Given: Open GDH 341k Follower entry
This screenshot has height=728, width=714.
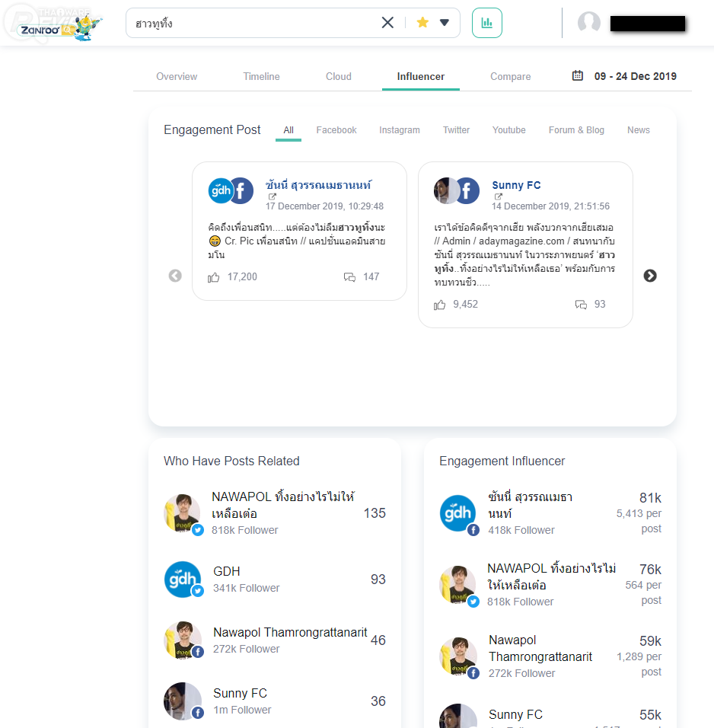Looking at the screenshot, I should click(x=275, y=580).
